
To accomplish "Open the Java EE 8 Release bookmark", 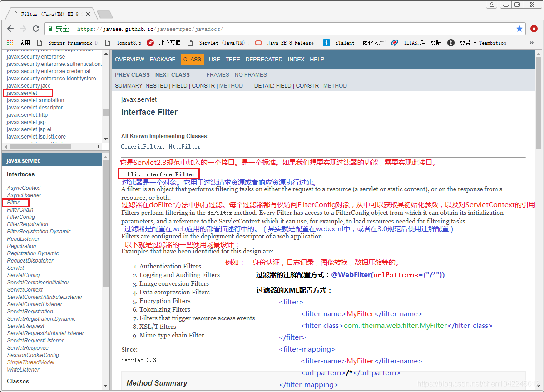I will point(285,43).
